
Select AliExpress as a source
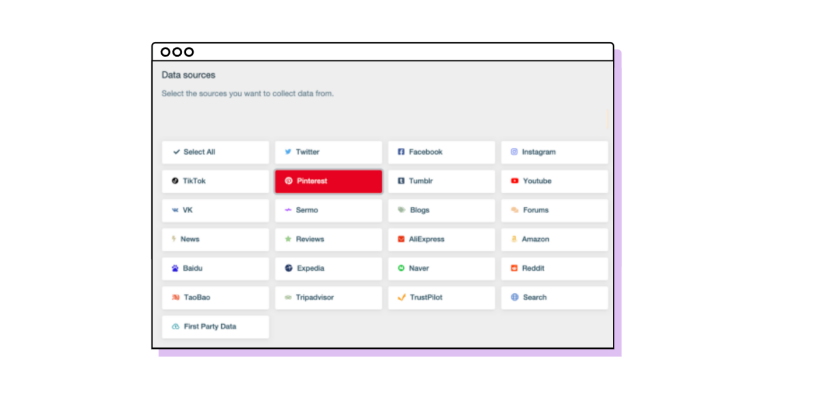coord(441,239)
